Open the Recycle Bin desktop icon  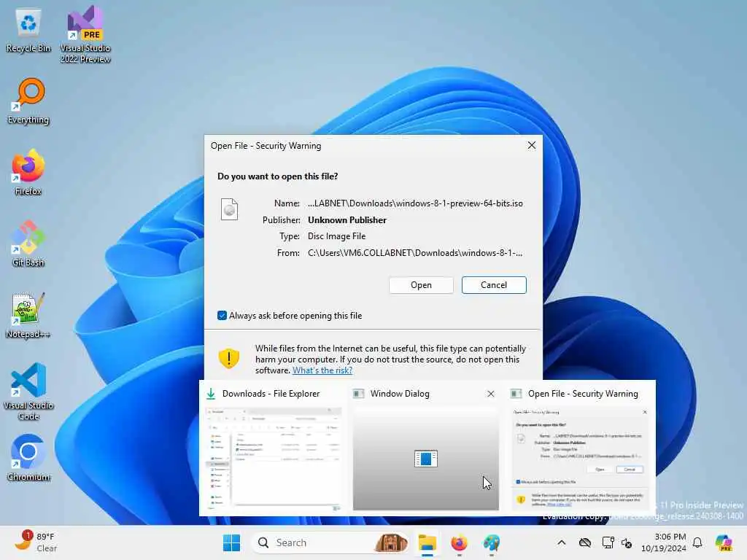pos(28,31)
